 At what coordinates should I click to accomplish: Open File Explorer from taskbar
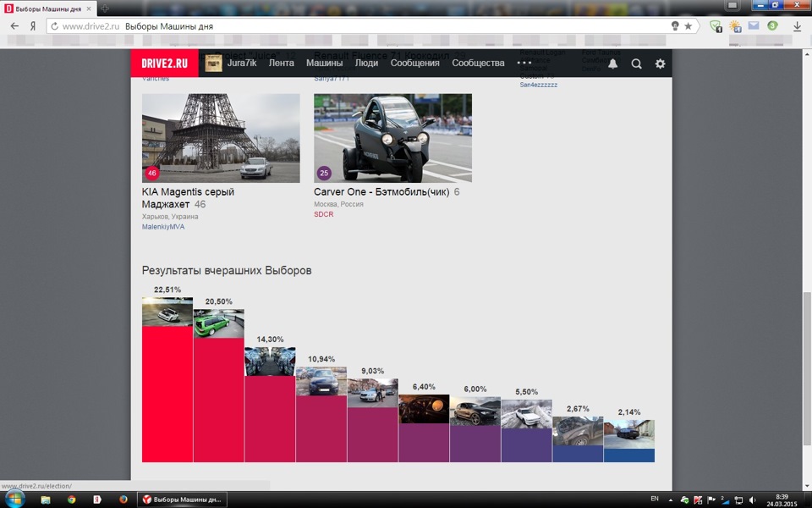point(45,500)
